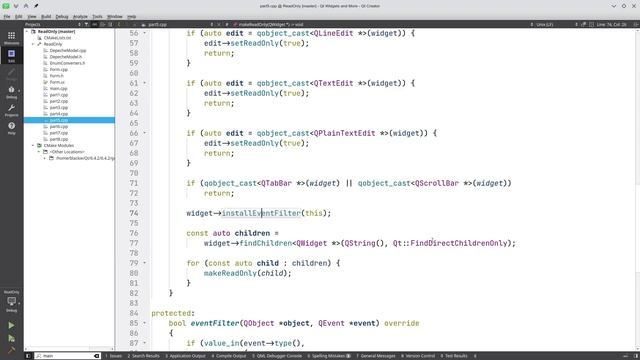Click the link-with-editor icon in Projects panel

pyautogui.click(x=94, y=24)
